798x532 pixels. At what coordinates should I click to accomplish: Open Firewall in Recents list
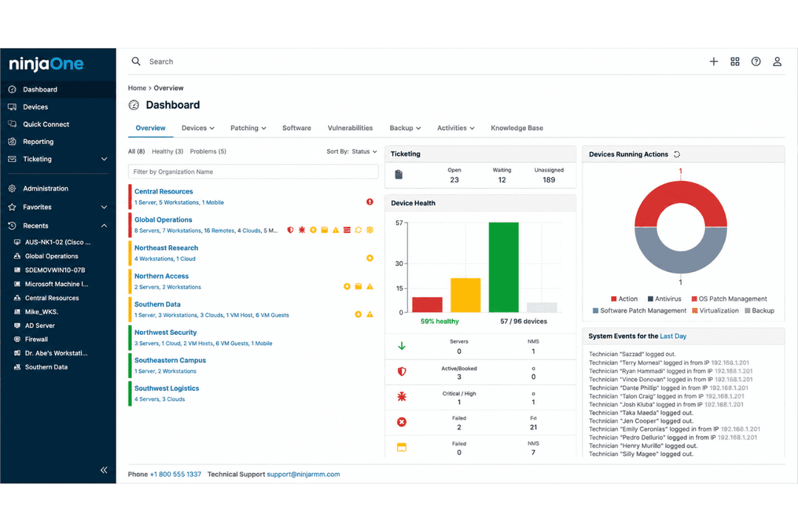[x=36, y=340]
